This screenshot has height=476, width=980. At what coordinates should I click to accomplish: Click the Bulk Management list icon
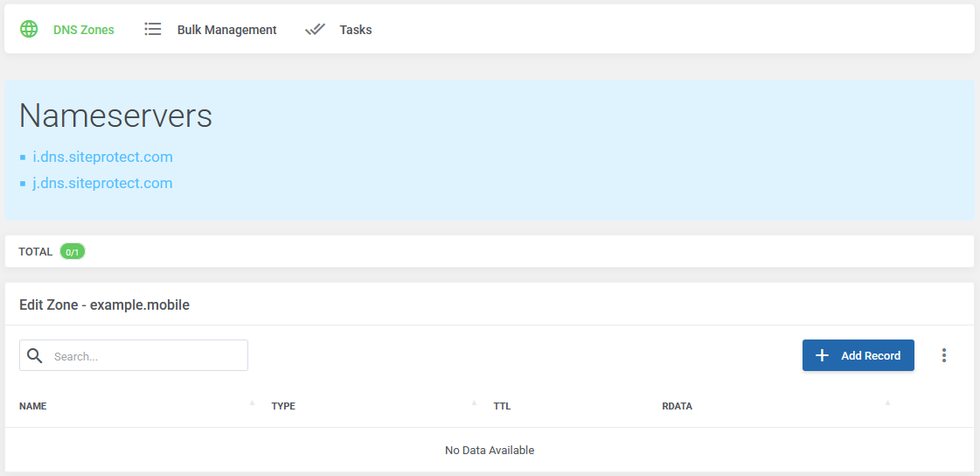point(153,30)
